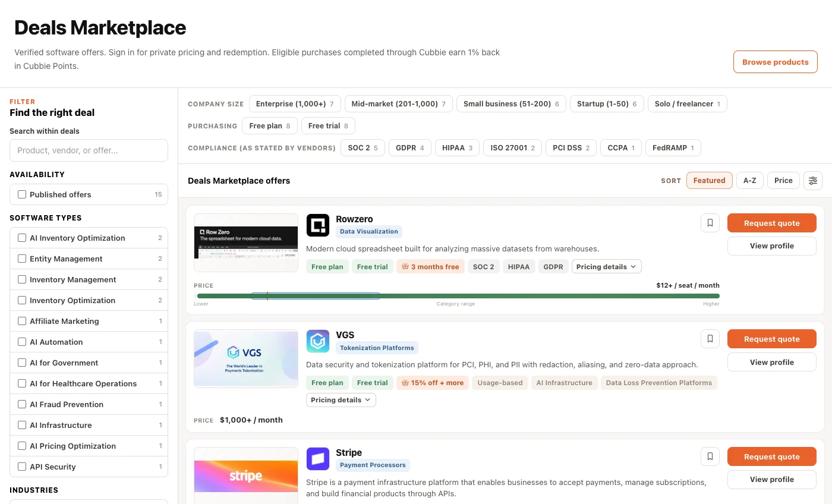Bookmark the VGS deal

tap(710, 339)
